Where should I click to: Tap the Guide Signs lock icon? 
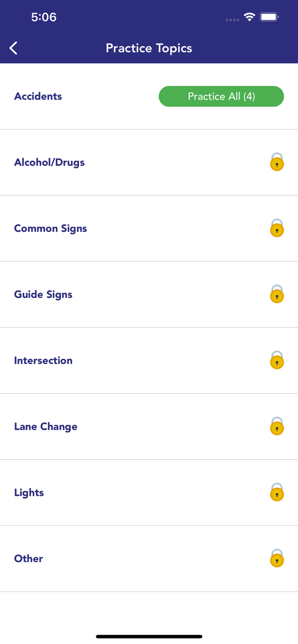coord(276,295)
